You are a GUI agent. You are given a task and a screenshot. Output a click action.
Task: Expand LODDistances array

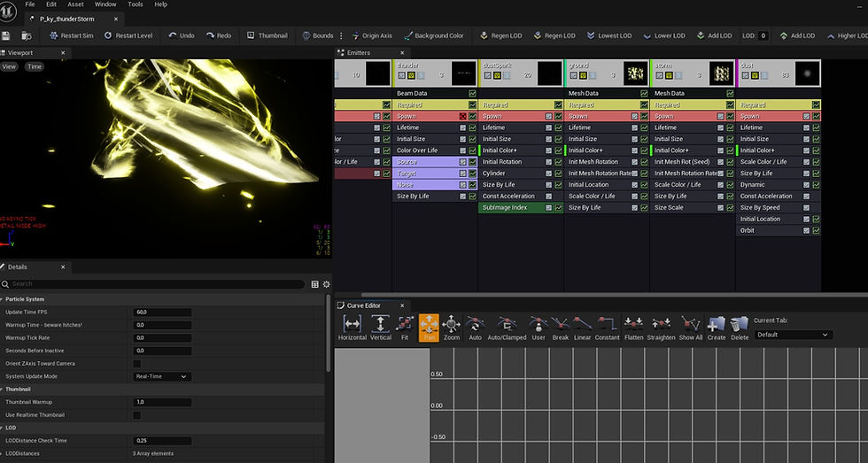[x=2, y=453]
